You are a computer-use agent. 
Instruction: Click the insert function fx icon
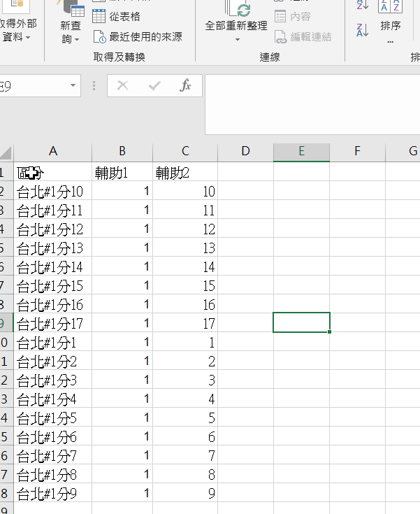pyautogui.click(x=185, y=85)
